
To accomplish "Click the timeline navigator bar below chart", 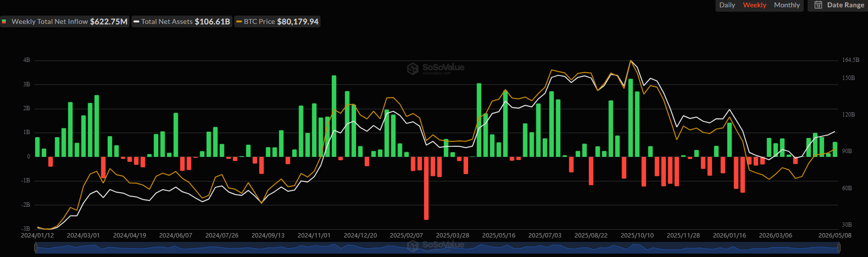I will coord(437,248).
